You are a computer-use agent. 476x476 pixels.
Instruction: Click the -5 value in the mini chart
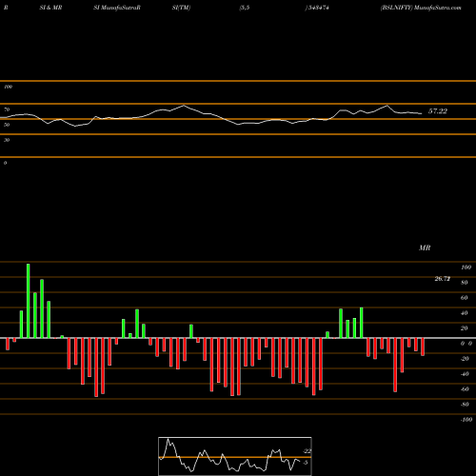click(x=305, y=463)
